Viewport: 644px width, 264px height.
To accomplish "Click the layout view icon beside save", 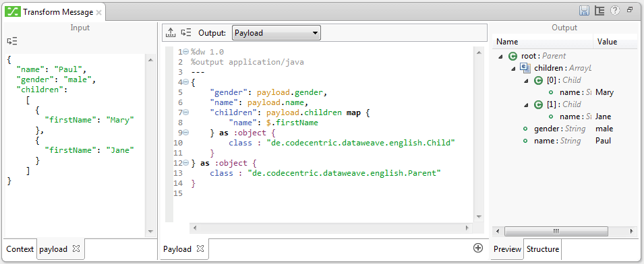I will [599, 11].
